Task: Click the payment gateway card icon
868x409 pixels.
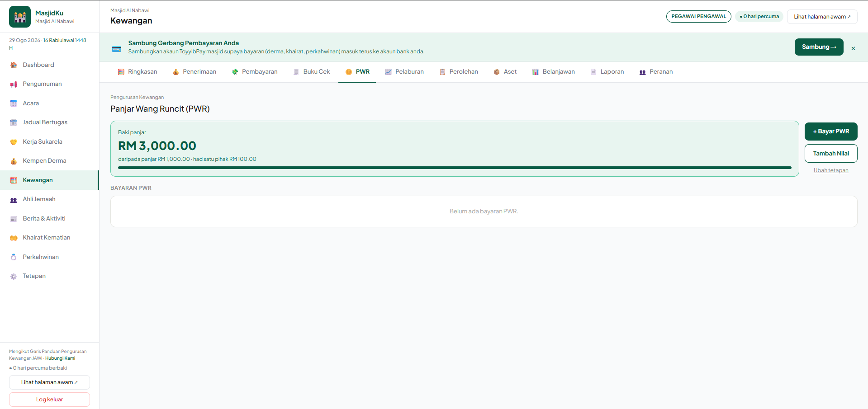Action: pyautogui.click(x=117, y=49)
